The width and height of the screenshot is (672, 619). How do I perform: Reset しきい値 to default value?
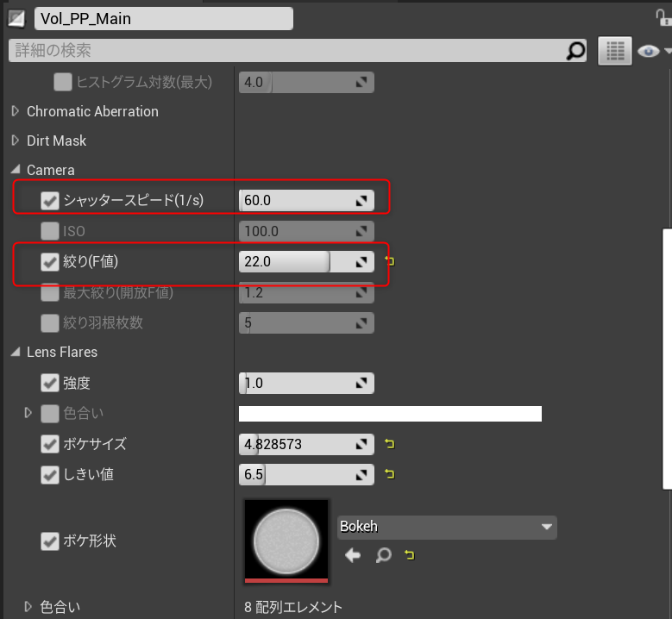click(390, 474)
